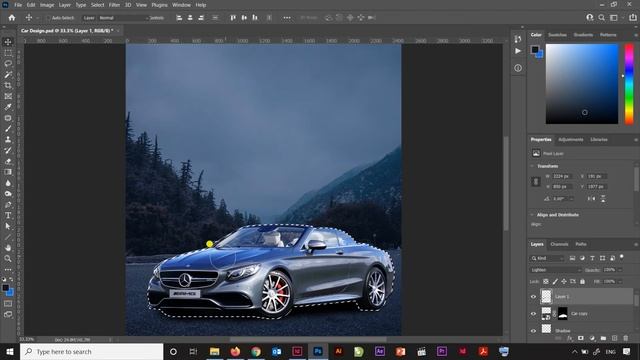
Task: Add a layer mask button
Action: (581, 338)
